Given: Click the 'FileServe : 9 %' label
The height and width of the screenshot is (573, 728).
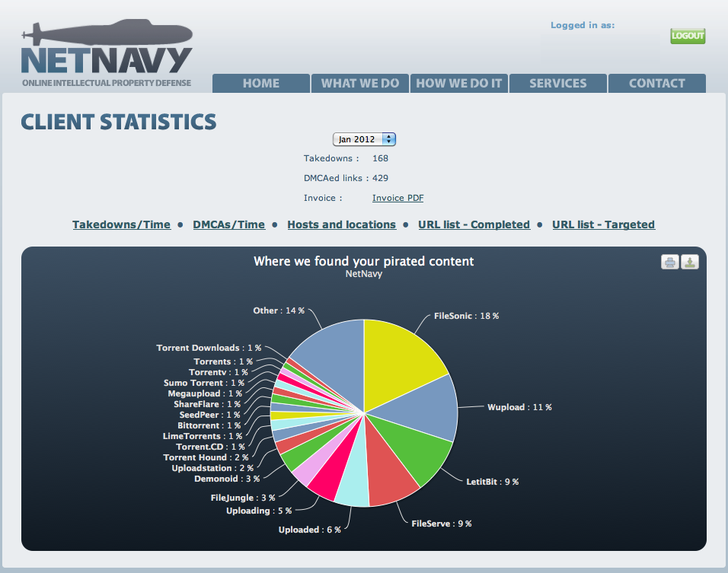Looking at the screenshot, I should point(442,524).
